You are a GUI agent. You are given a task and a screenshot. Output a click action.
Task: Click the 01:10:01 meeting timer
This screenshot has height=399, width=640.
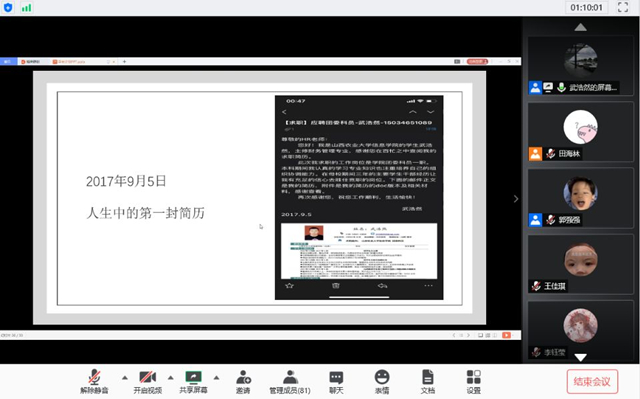click(x=586, y=7)
